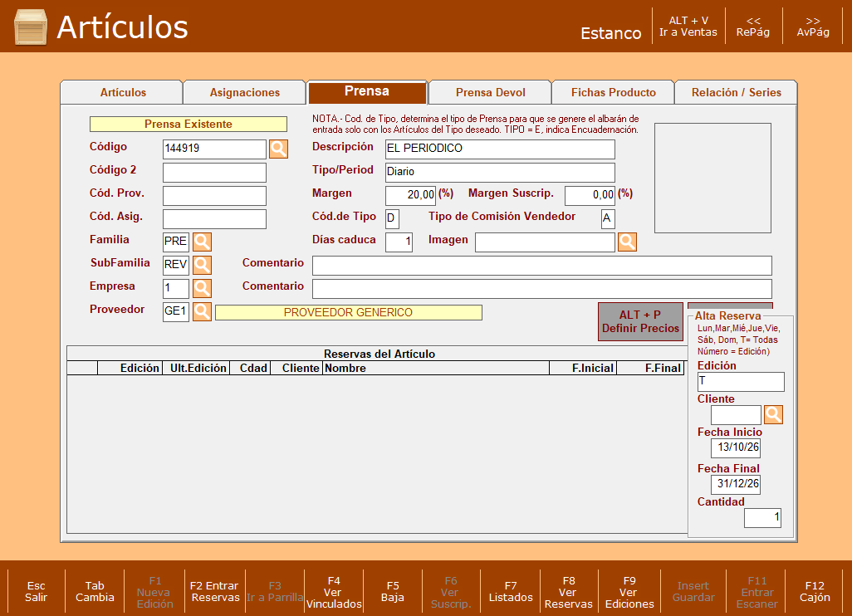Click the Margen Suscrip. field
The width and height of the screenshot is (852, 616).
click(x=590, y=196)
